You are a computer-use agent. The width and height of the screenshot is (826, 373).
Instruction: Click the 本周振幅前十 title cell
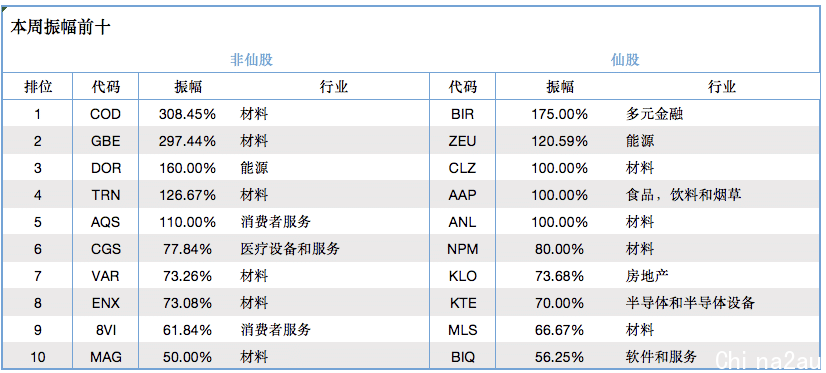click(x=60, y=27)
